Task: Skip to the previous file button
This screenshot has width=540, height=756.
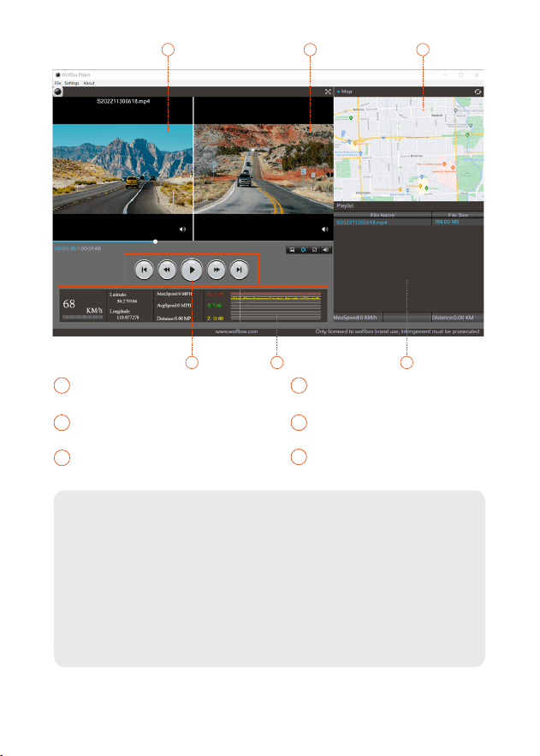Action: pyautogui.click(x=144, y=270)
